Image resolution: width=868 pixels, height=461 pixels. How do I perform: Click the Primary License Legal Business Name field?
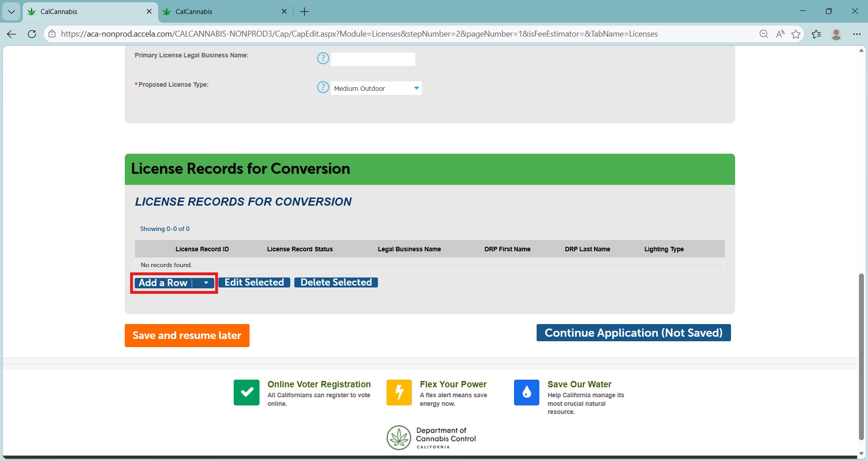tap(373, 59)
